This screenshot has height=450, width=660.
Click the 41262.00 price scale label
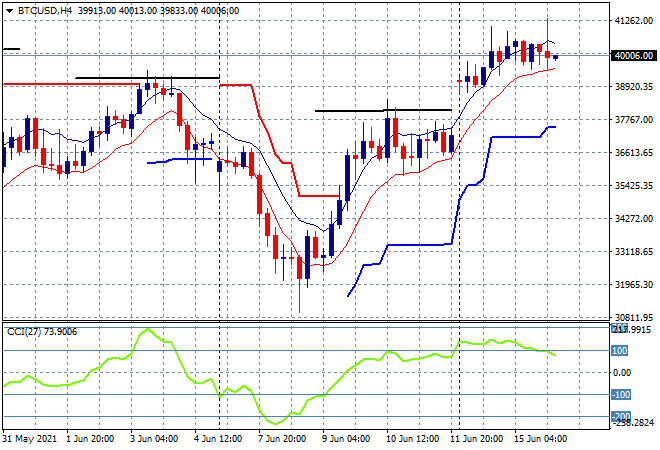(633, 21)
